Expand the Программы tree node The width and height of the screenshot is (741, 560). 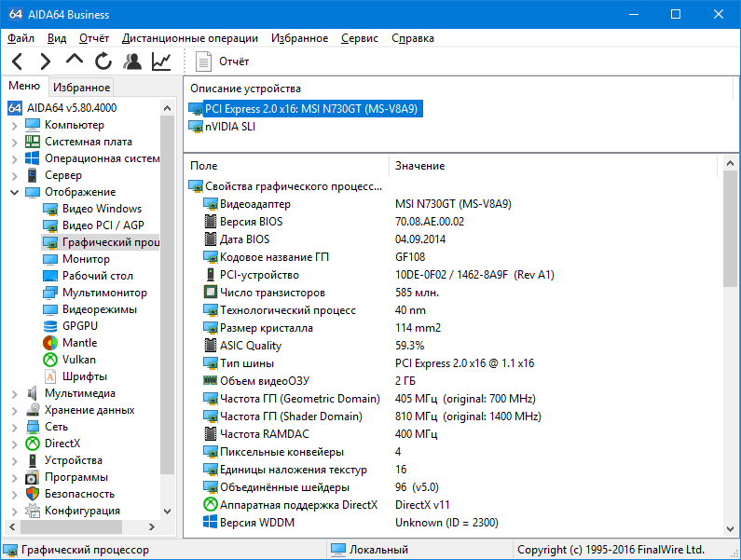pos(14,477)
